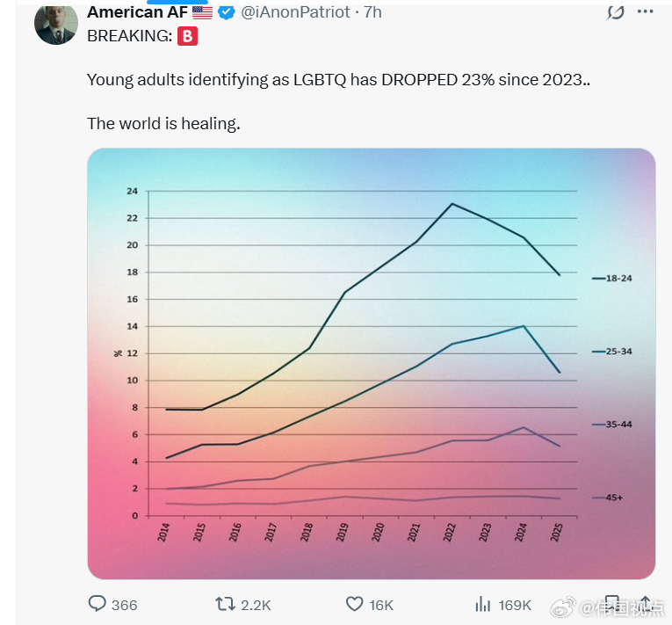Click the 366 replies count
Viewport: 672px width, 625px height.
point(125,605)
